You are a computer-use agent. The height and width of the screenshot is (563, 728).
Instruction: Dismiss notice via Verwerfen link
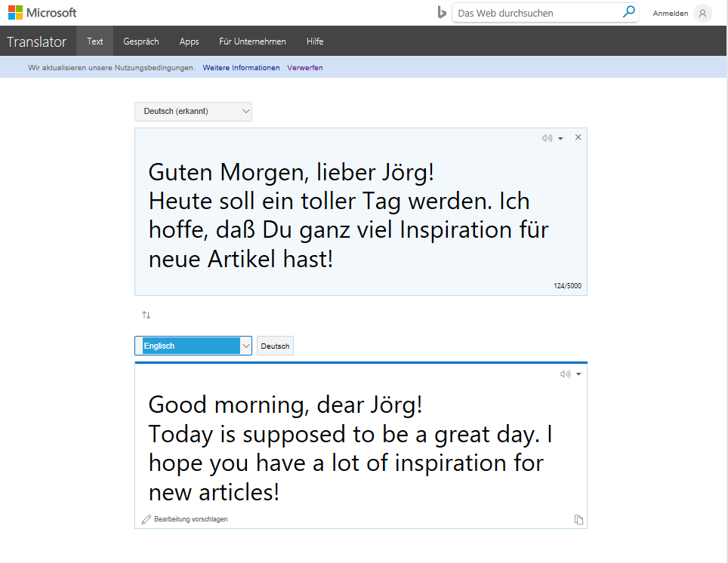pos(304,68)
